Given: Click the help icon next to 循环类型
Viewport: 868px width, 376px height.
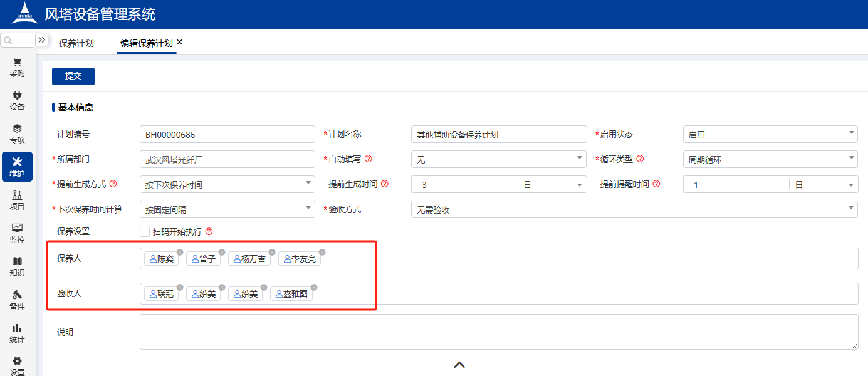Looking at the screenshot, I should click(639, 159).
